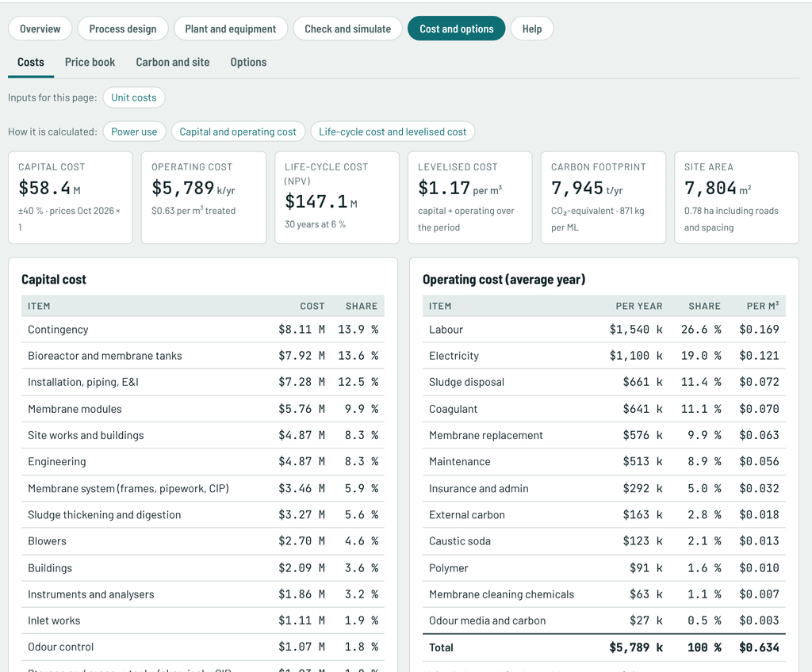Switch to Price book sub-tab
This screenshot has height=672, width=812.
click(x=90, y=62)
